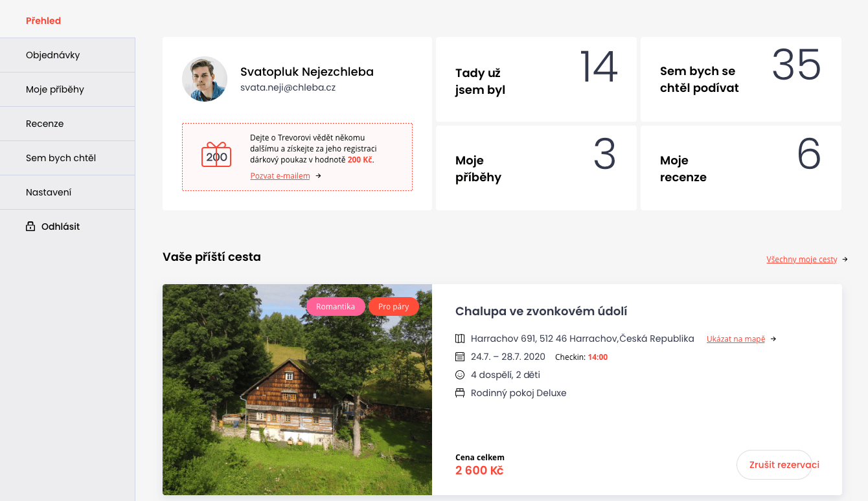Select the Pro páry tag
Viewport: 868px width, 501px height.
(394, 307)
